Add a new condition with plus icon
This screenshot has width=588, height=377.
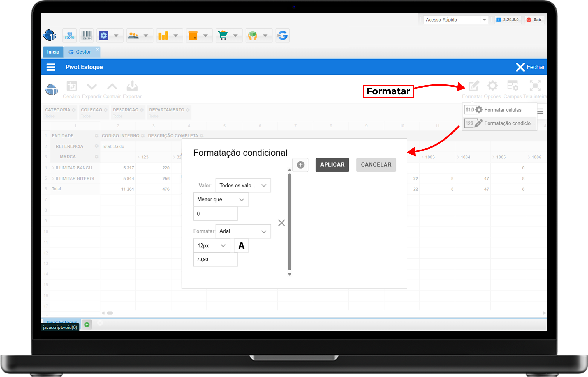coord(300,165)
